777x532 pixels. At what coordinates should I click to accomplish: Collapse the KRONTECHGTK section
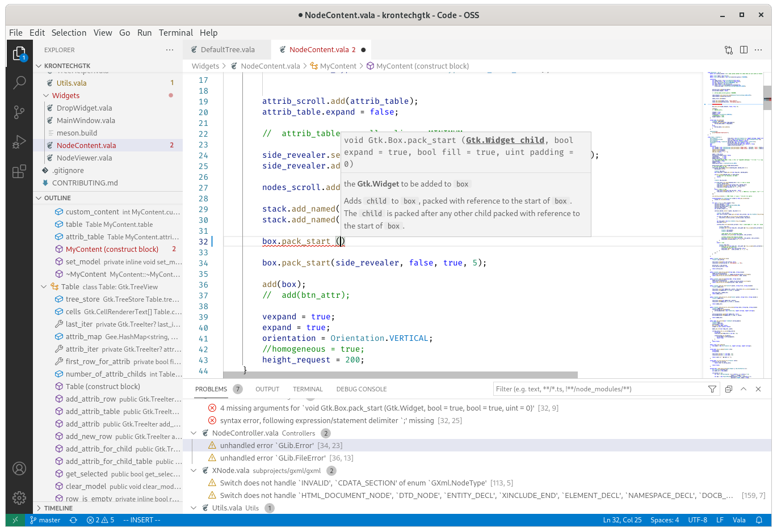pos(108,66)
